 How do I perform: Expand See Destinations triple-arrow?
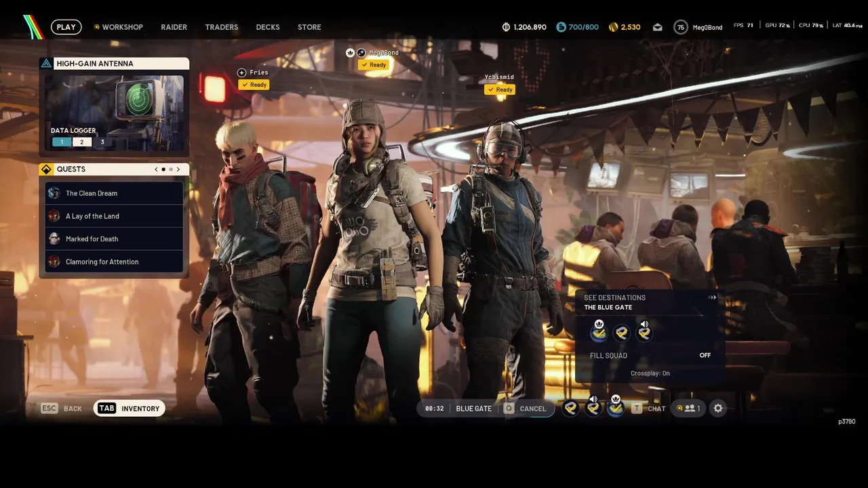point(713,298)
